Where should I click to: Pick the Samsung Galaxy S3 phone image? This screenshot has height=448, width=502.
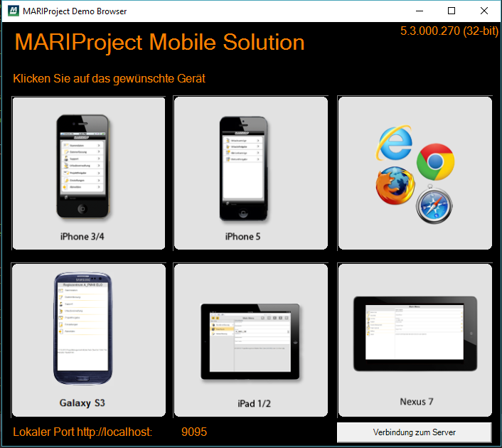pyautogui.click(x=82, y=331)
